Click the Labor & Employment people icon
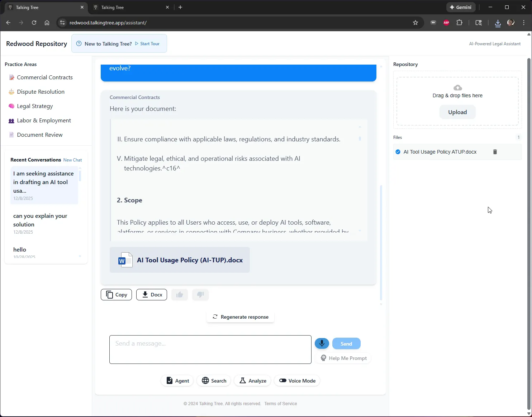Image resolution: width=532 pixels, height=417 pixels. pos(11,121)
